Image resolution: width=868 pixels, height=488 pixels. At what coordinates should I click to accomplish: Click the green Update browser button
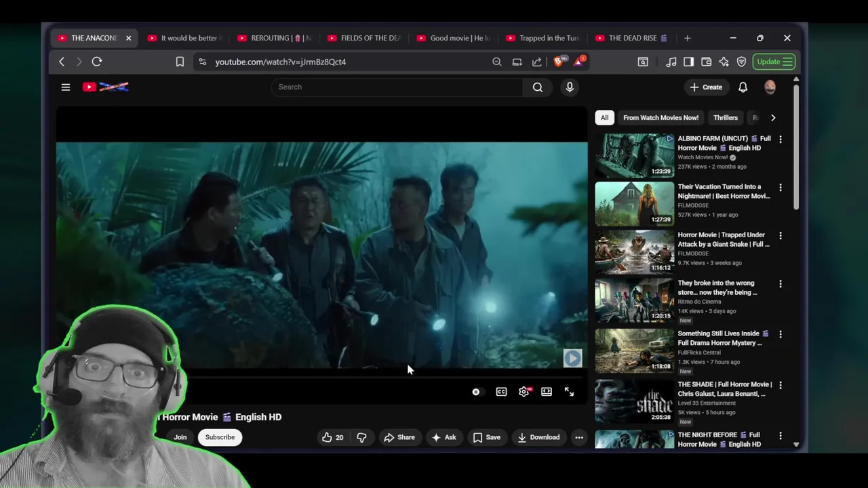[774, 62]
